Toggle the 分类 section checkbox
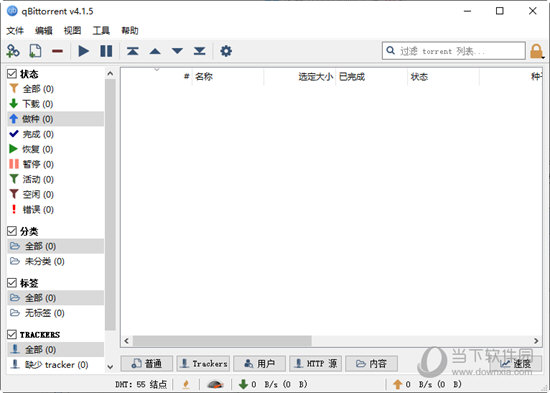The image size is (550, 393). (12, 231)
